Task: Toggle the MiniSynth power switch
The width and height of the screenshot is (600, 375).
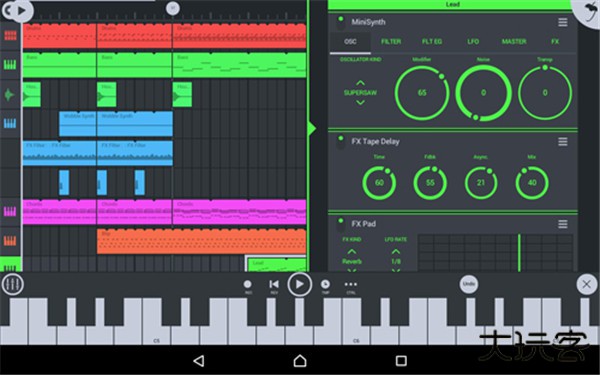Action: click(341, 23)
